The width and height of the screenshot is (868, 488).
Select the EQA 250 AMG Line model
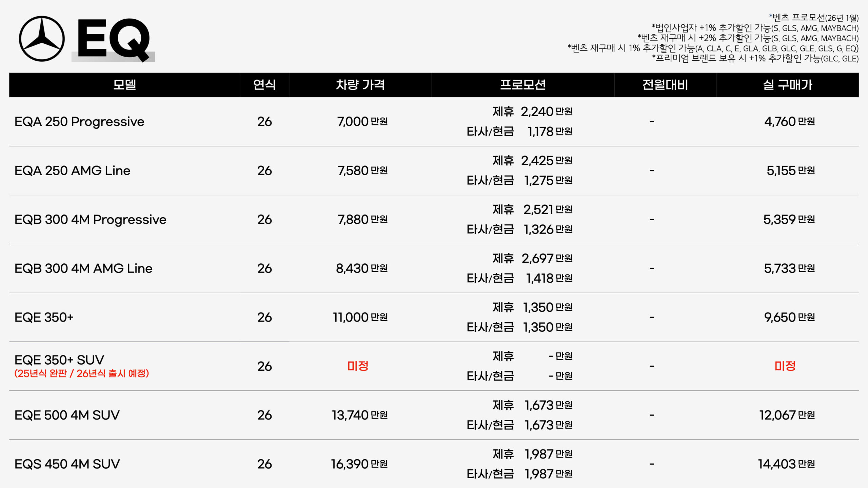coord(72,170)
